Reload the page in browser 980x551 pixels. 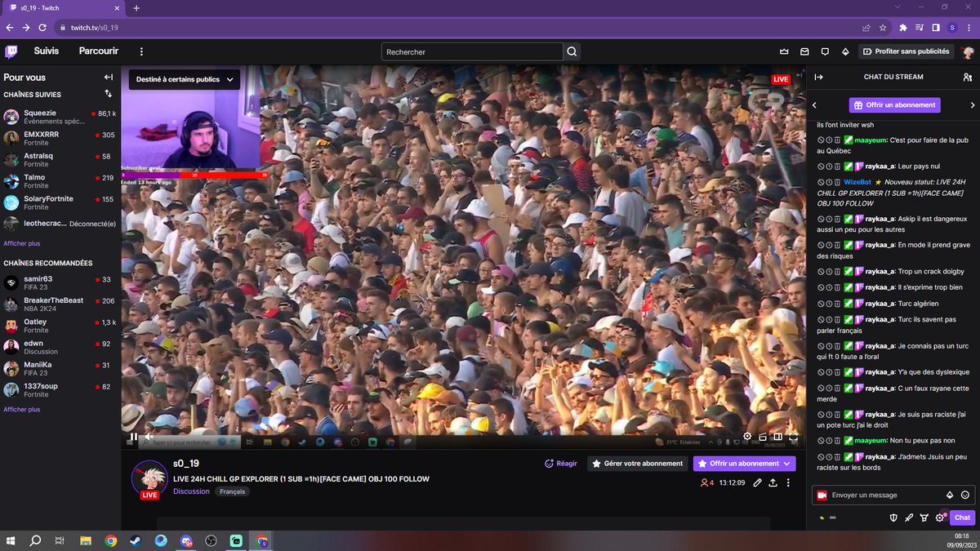tap(41, 27)
